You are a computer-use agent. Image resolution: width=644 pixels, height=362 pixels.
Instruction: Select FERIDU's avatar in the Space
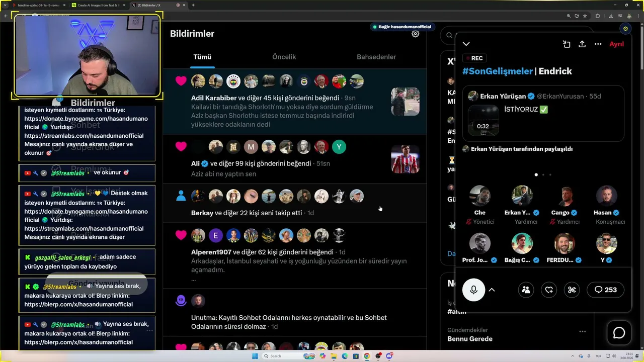pyautogui.click(x=564, y=243)
